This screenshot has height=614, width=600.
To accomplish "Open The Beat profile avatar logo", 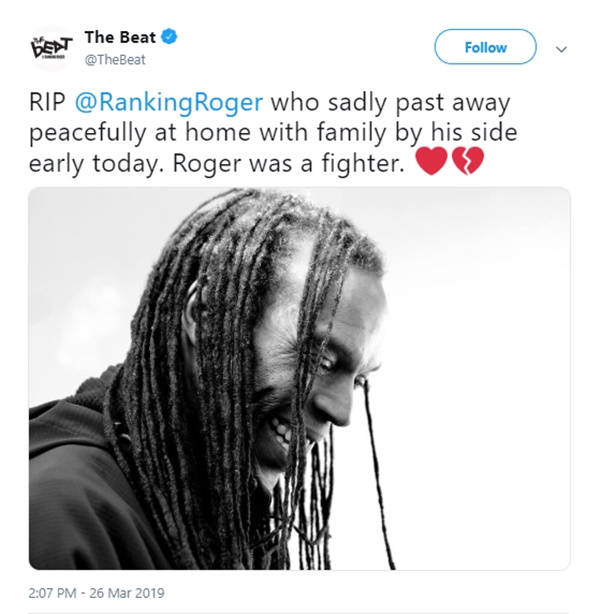I will [x=51, y=48].
